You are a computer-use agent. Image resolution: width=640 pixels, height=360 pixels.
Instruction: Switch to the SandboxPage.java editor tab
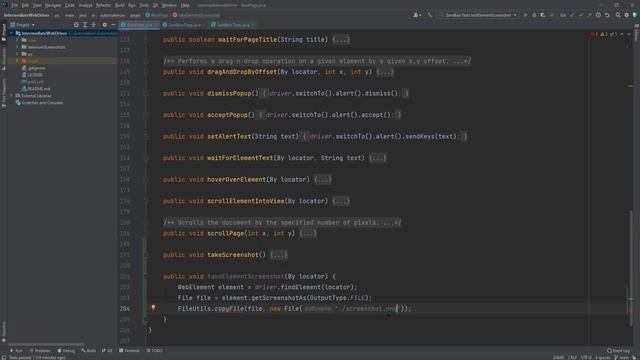(184, 25)
